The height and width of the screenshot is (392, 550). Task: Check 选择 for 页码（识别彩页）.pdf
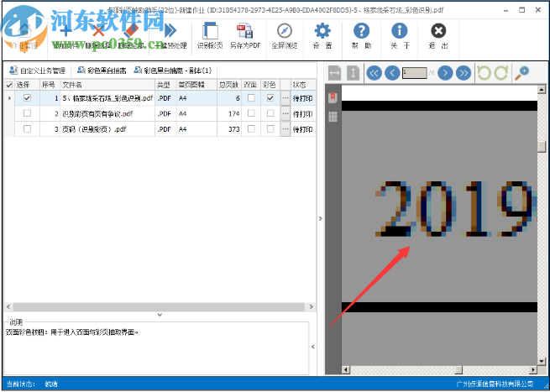(27, 128)
